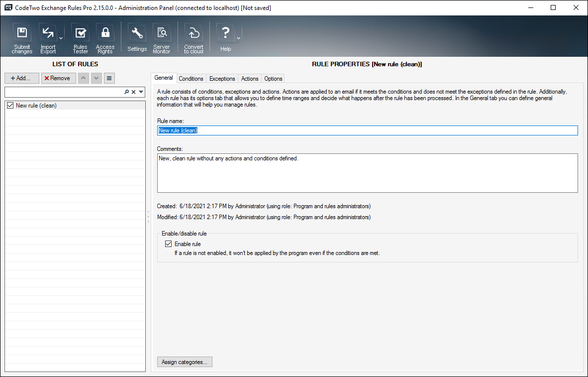Click the Modified date text line

point(264,217)
